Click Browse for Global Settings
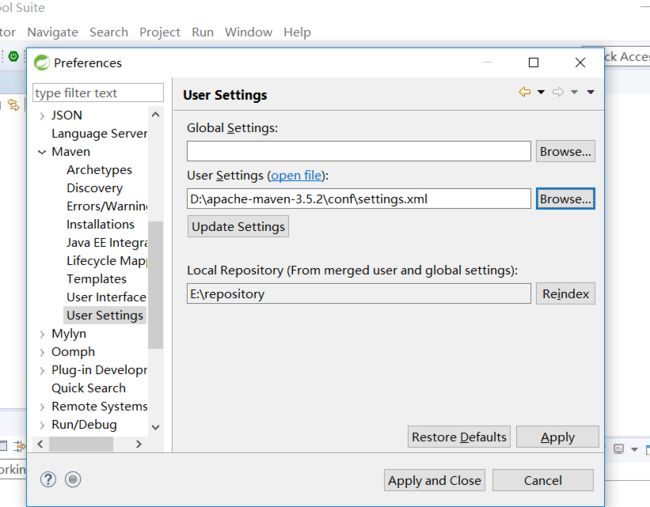This screenshot has width=650, height=507. pos(565,151)
